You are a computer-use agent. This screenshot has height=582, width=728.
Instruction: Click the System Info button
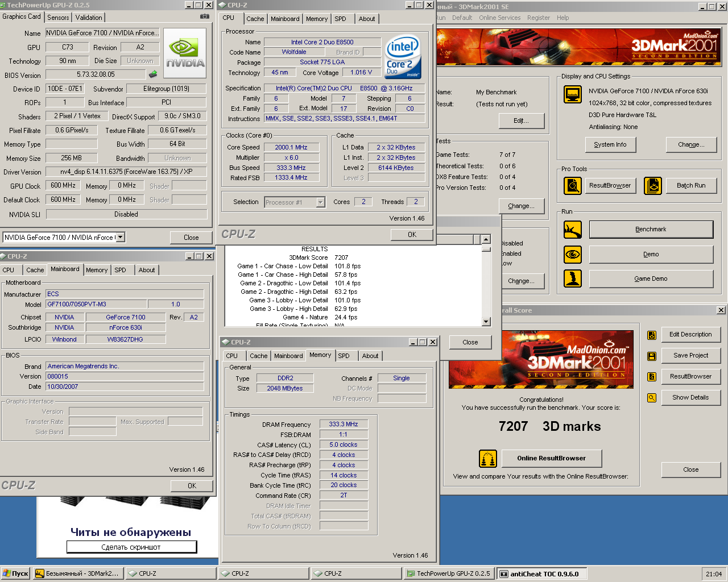tap(610, 145)
